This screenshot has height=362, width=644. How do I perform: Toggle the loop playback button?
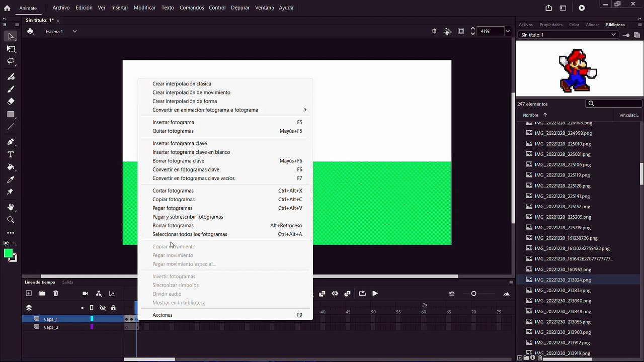(362, 293)
